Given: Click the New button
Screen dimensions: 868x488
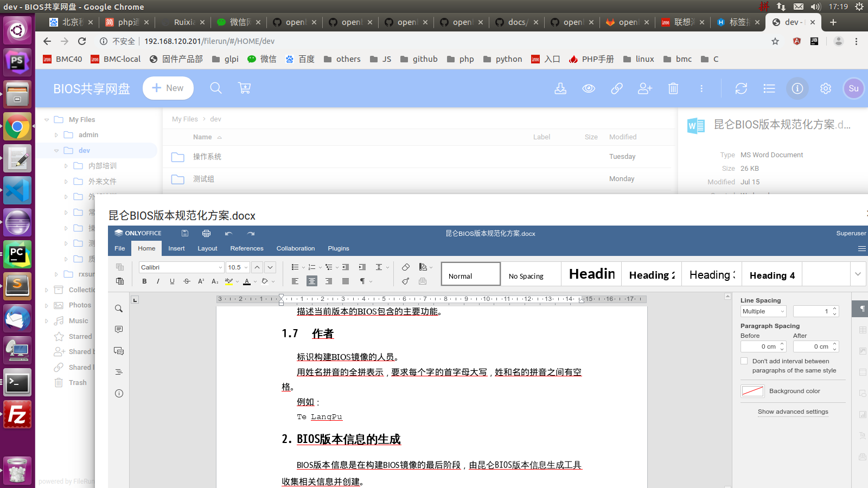Looking at the screenshot, I should click(168, 88).
